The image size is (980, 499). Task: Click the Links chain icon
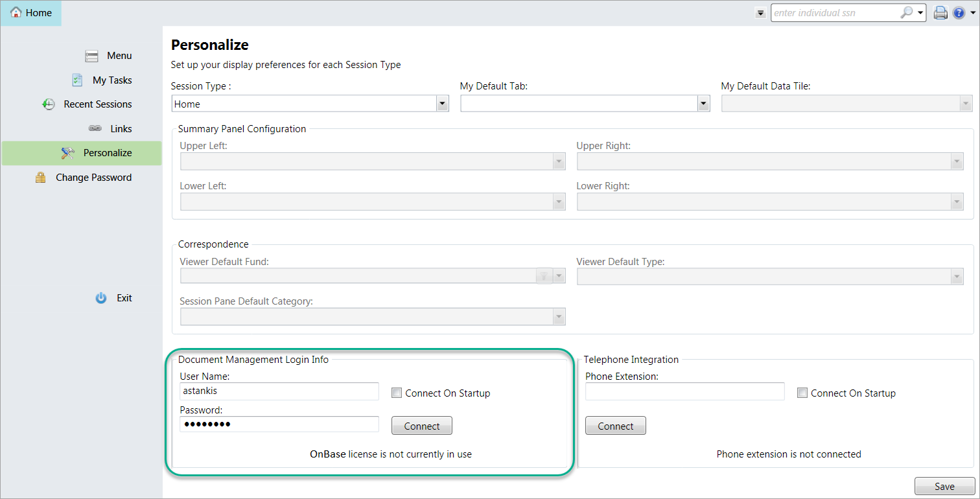(95, 129)
